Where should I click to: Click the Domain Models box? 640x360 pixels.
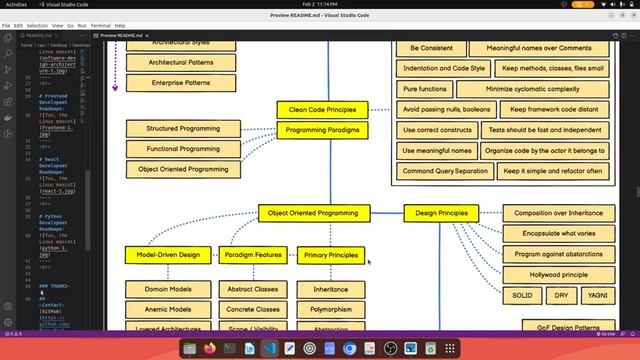pyautogui.click(x=168, y=289)
